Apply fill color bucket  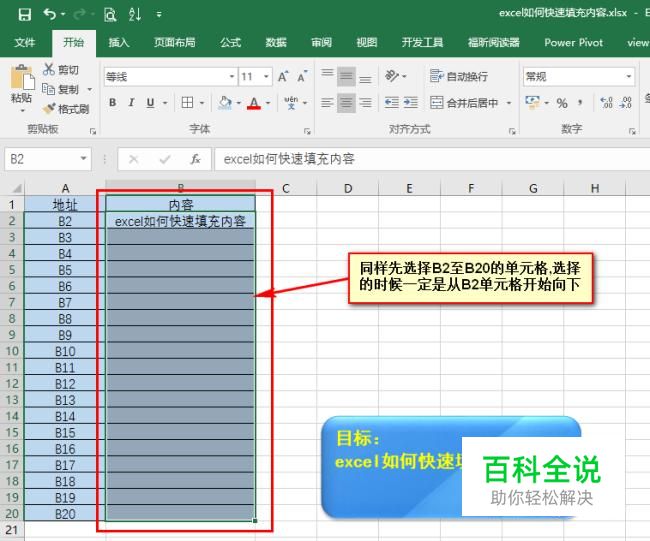pos(225,102)
